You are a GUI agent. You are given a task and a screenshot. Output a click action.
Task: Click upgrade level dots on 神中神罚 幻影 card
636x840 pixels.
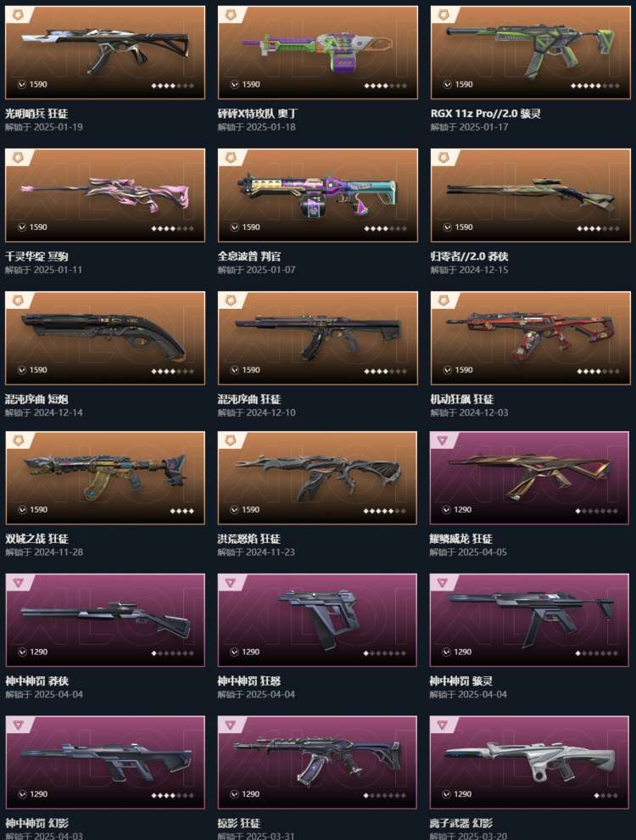(x=172, y=795)
